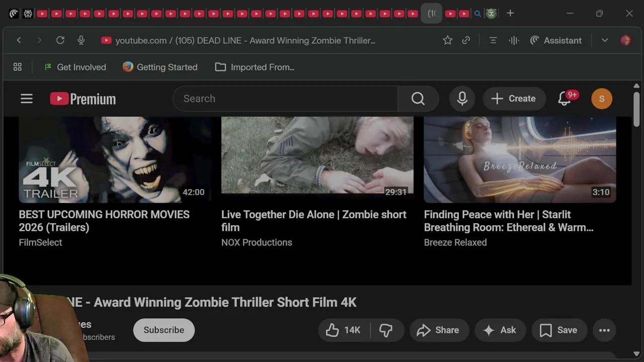644x362 pixels.
Task: Reload the page
Action: pos(60,40)
